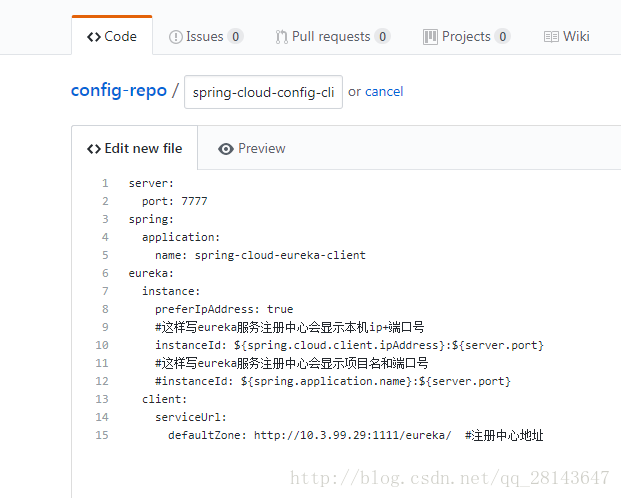Image resolution: width=621 pixels, height=498 pixels.
Task: Switch to the Pull requests tab
Action: coord(331,37)
